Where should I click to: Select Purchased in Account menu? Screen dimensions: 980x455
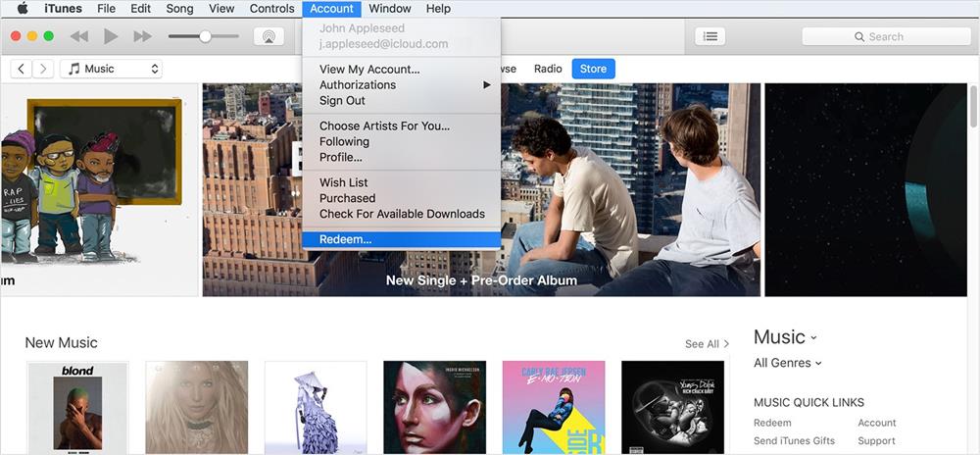tap(401, 198)
